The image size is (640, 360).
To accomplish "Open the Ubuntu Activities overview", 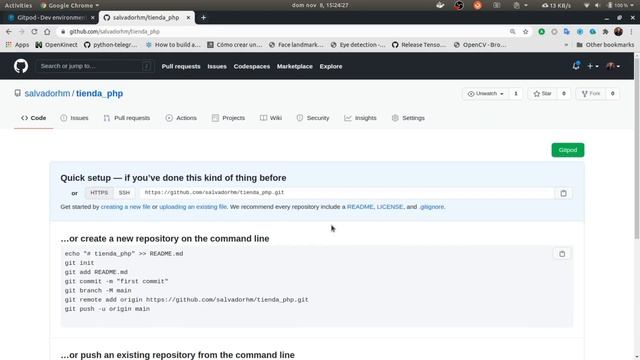I will [x=18, y=5].
